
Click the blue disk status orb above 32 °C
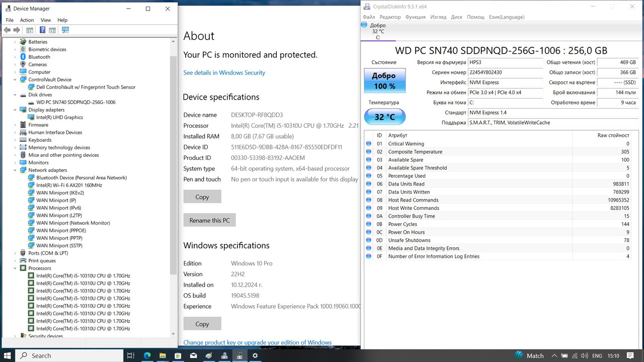point(364,25)
